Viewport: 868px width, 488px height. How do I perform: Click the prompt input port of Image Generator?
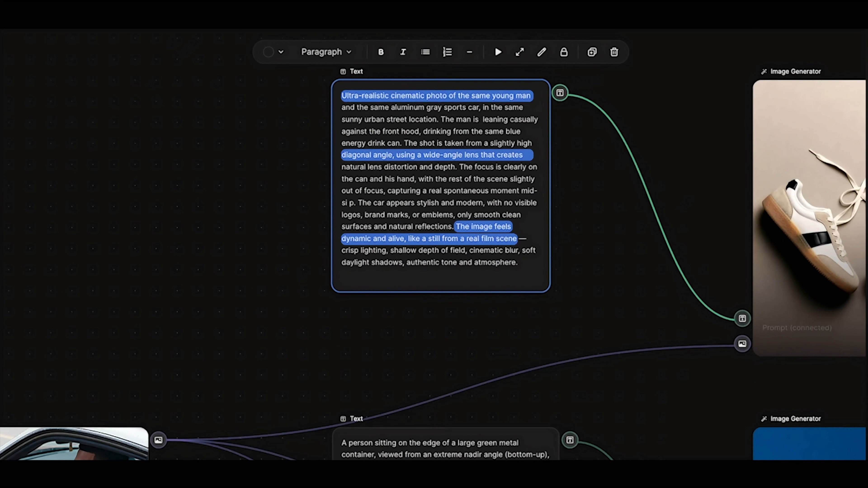(x=742, y=318)
